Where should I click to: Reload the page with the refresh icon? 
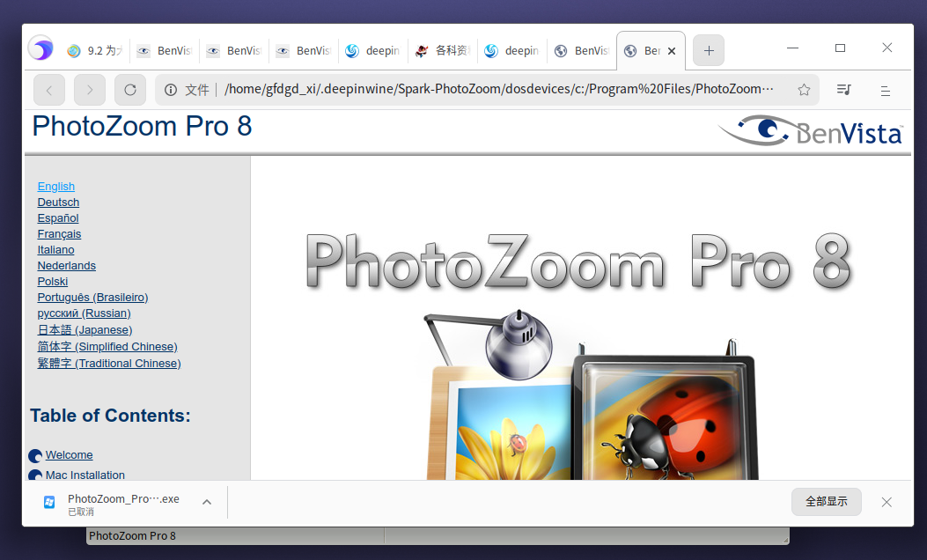coord(130,90)
